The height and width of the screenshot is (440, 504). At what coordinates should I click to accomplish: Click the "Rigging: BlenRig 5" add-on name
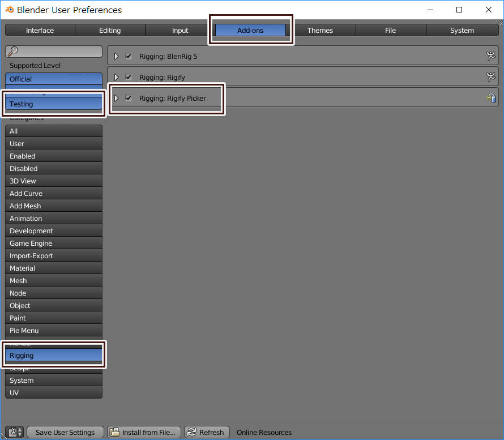pos(168,57)
